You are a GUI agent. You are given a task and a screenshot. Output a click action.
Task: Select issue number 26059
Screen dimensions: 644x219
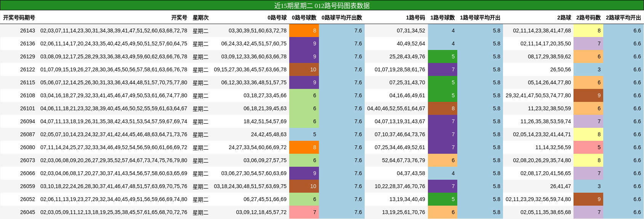[x=27, y=186]
